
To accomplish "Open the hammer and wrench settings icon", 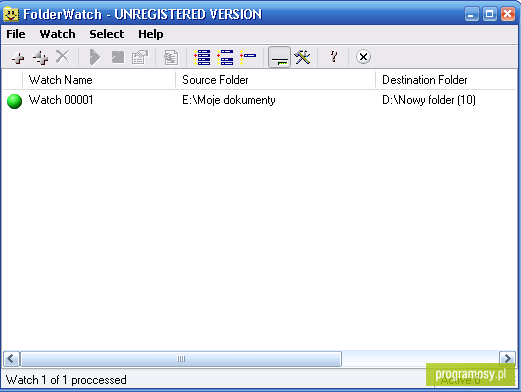I will point(302,57).
